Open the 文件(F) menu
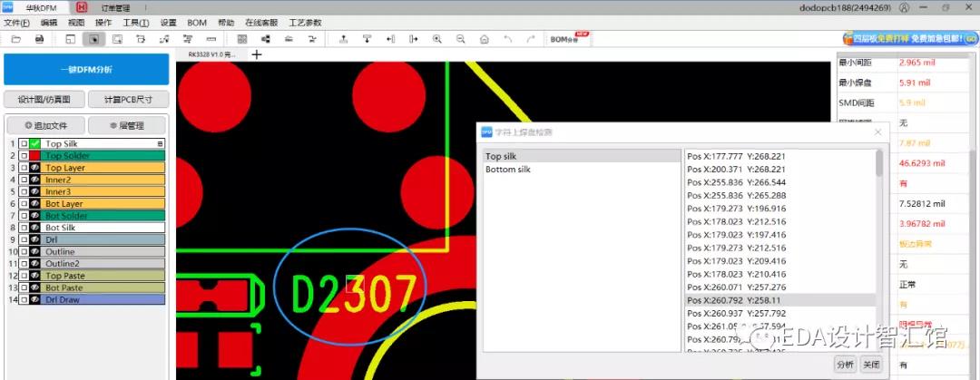Viewport: 980px width, 380px height. (x=17, y=23)
